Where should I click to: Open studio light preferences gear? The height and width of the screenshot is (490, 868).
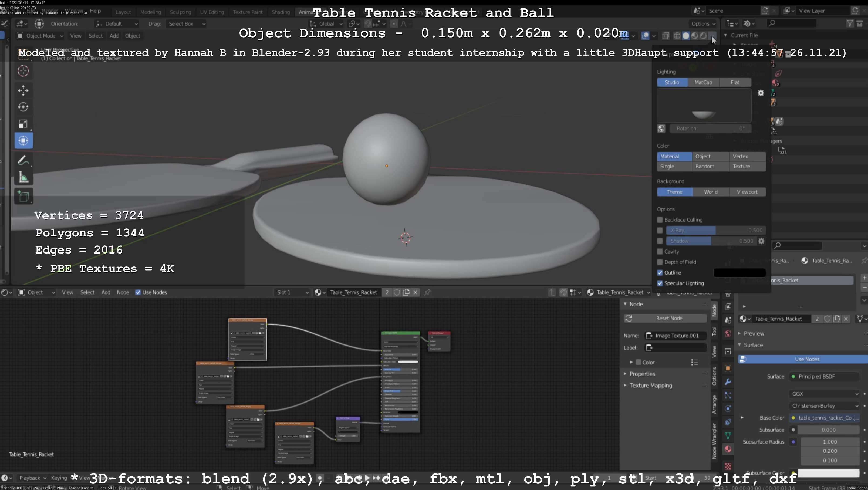(761, 93)
